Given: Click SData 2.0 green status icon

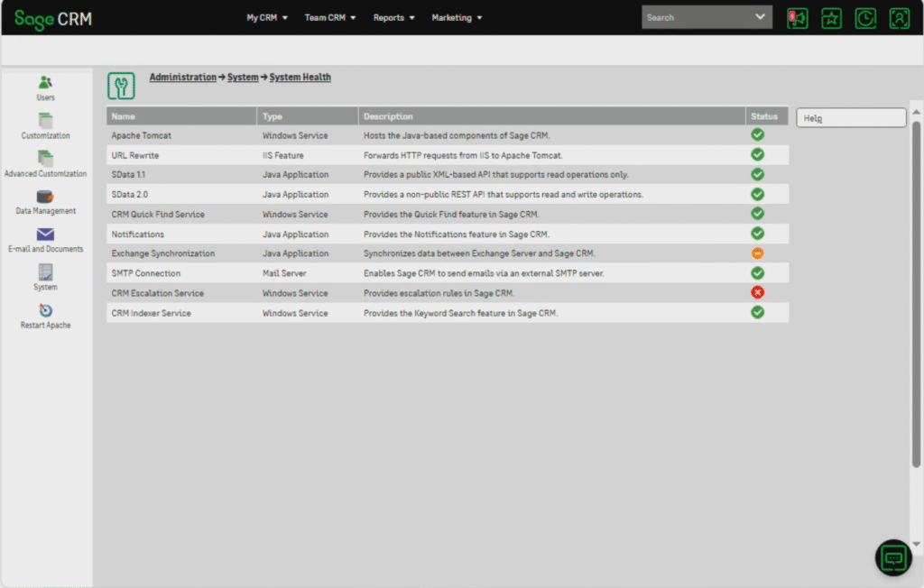Looking at the screenshot, I should (x=757, y=195).
